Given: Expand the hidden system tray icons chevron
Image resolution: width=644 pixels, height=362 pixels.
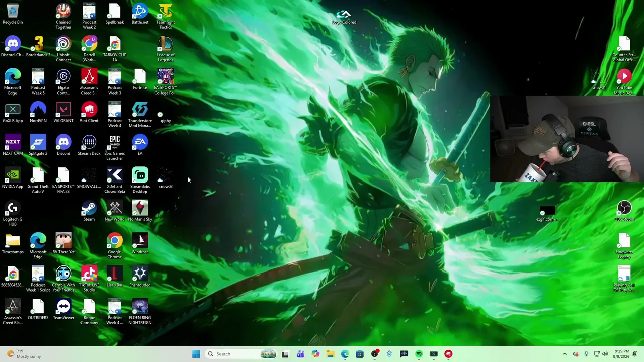Looking at the screenshot, I should tap(565, 354).
